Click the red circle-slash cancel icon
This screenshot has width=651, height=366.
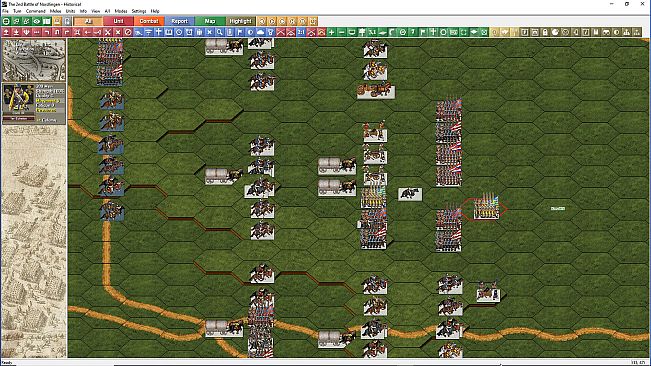pyautogui.click(x=128, y=32)
